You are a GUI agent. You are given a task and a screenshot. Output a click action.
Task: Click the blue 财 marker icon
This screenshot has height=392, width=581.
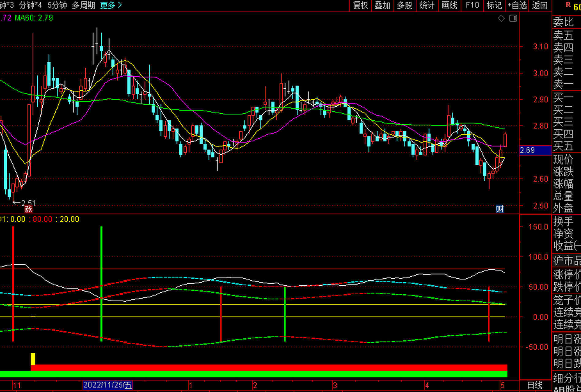coord(500,209)
